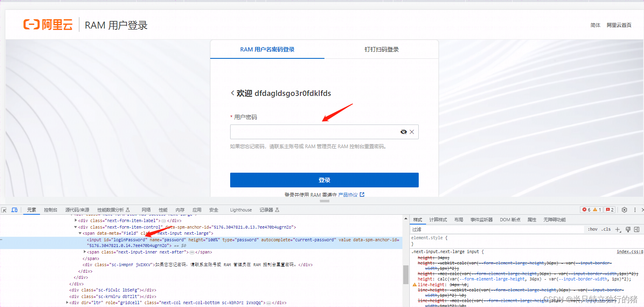644x307 pixels.
Task: Toggle device toolbar icon in DevTools
Action: click(x=15, y=210)
